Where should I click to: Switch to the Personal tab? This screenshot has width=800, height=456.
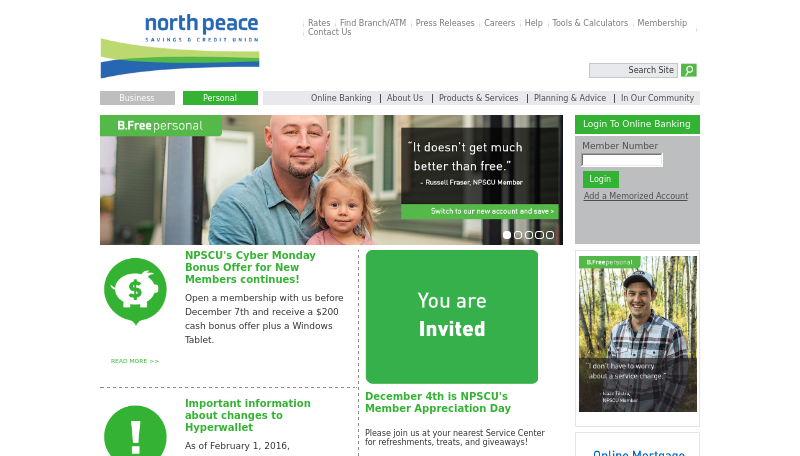220,98
